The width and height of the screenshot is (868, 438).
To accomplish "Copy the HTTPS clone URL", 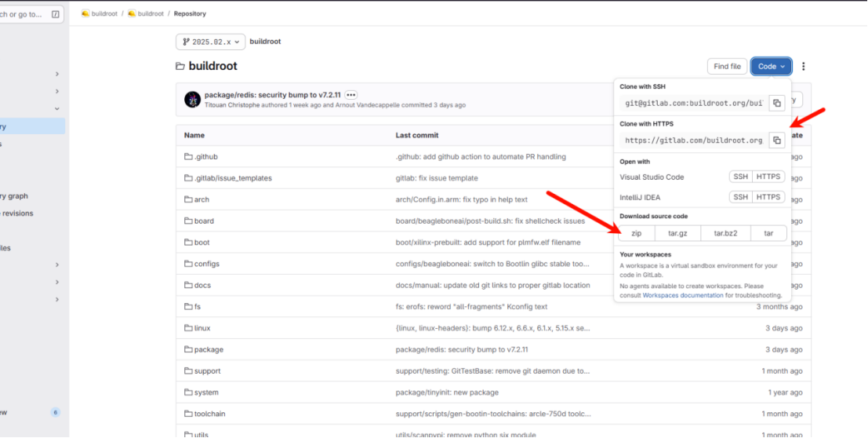I will pyautogui.click(x=777, y=141).
